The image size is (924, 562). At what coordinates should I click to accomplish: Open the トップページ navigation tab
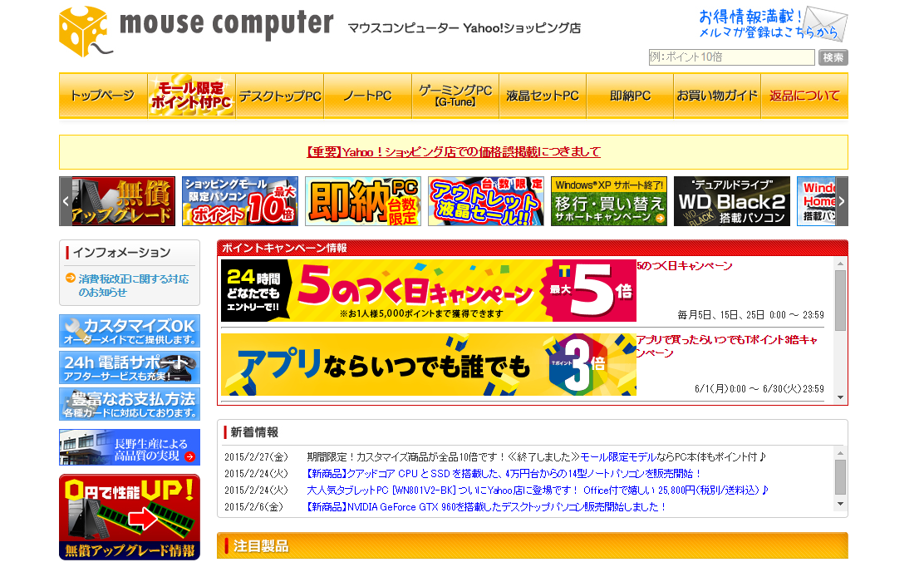103,96
